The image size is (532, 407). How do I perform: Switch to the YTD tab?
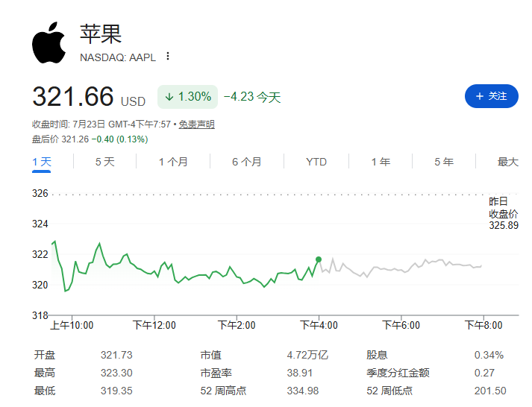point(316,162)
